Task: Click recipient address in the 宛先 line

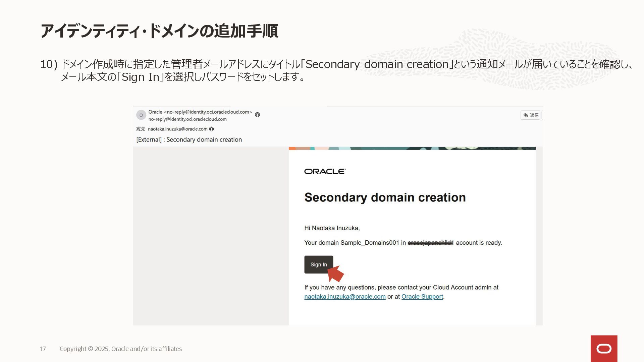Action: 178,129
